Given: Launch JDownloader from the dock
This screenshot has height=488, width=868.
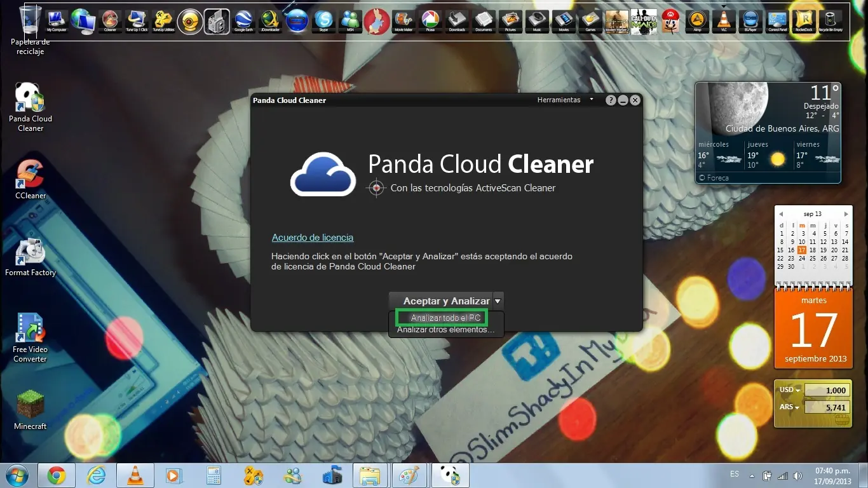Looking at the screenshot, I should point(271,22).
